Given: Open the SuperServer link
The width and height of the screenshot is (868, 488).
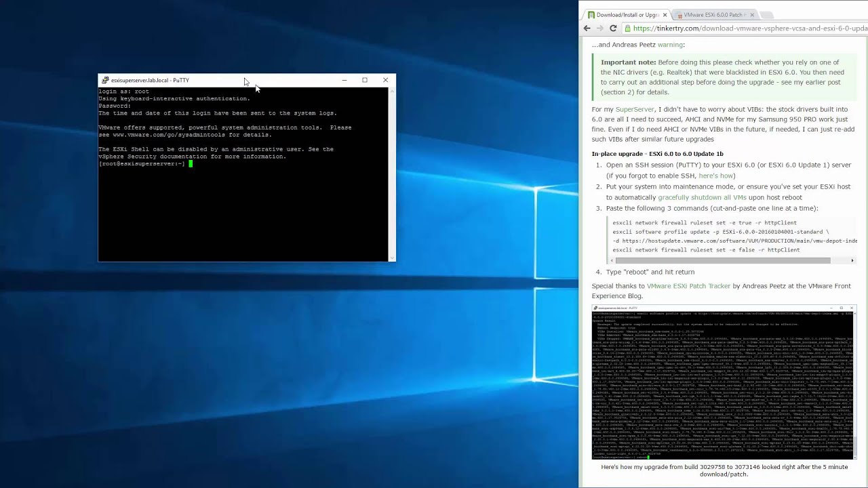Looking at the screenshot, I should coord(635,109).
